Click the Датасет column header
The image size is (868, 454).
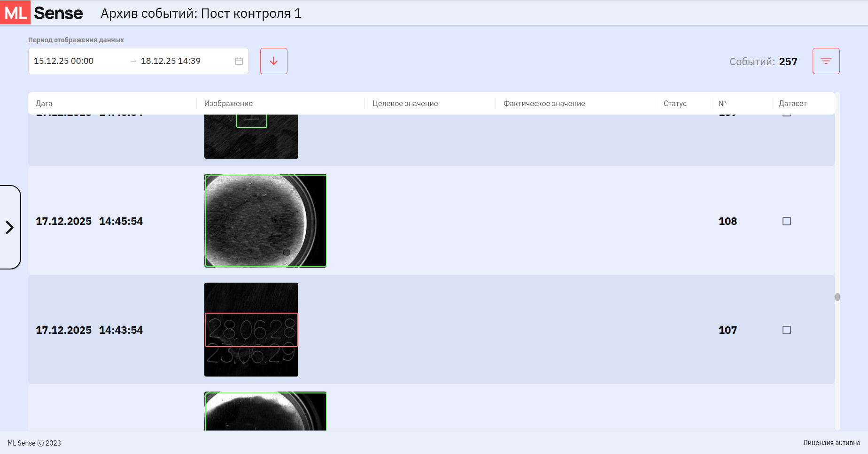(793, 103)
